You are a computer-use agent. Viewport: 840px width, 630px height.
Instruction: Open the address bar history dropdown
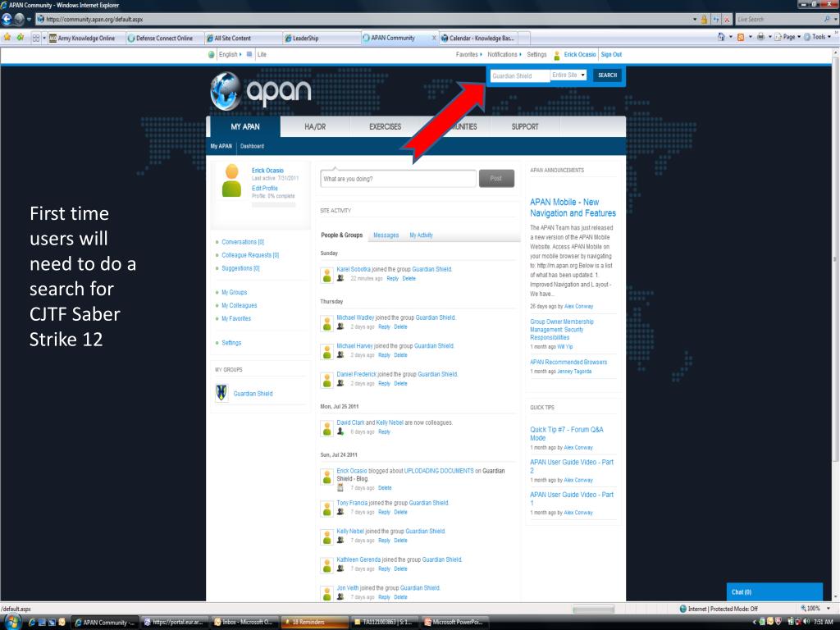695,20
